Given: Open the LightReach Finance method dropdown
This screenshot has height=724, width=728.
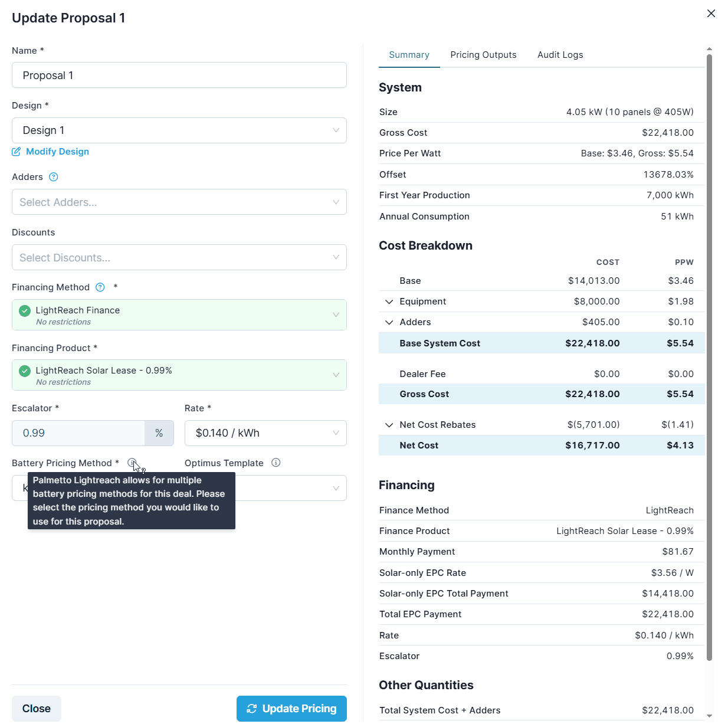Looking at the screenshot, I should click(x=179, y=315).
